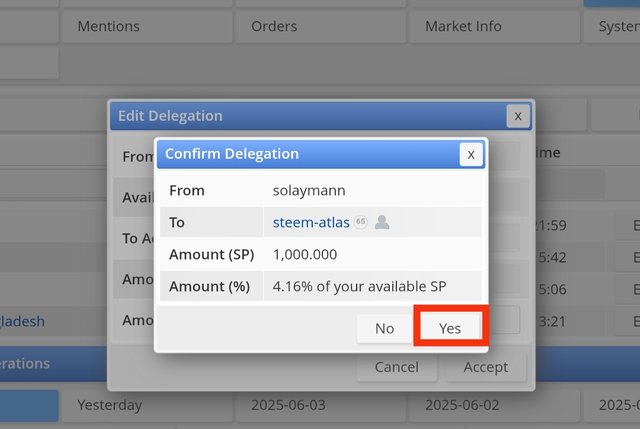Click the 1,000.000 Amount (SP) value
The width and height of the screenshot is (640, 429).
click(x=305, y=254)
